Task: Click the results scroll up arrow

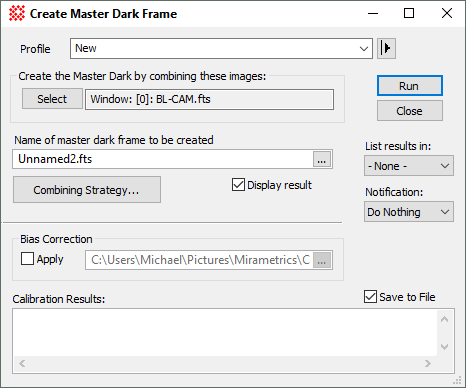Action: click(x=444, y=319)
